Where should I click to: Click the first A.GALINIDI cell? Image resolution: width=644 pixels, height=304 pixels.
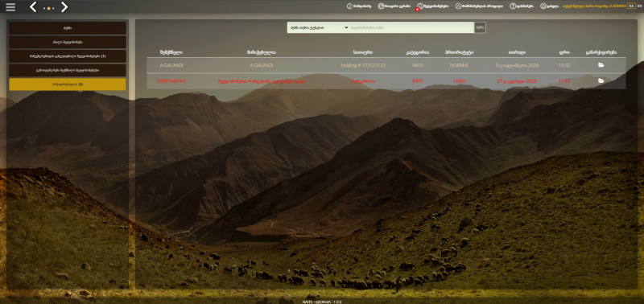tap(171, 65)
